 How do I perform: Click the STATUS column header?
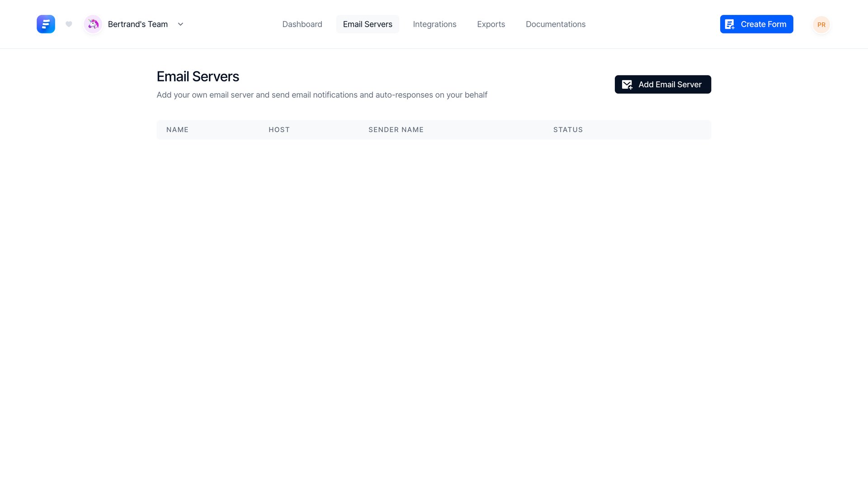coord(568,130)
